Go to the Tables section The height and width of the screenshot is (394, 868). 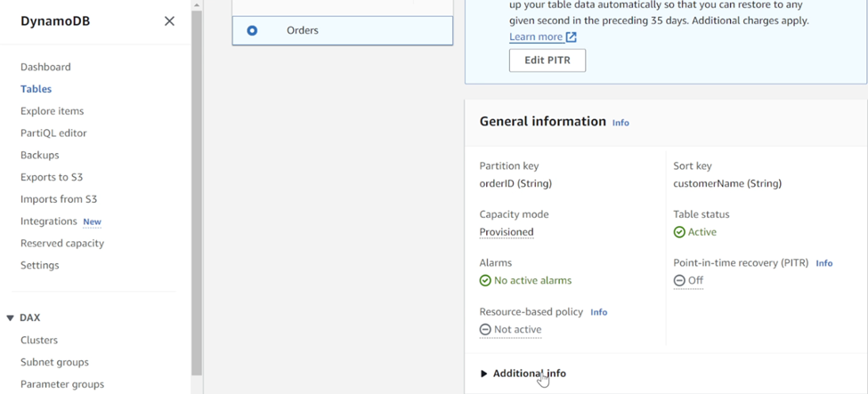click(x=36, y=89)
